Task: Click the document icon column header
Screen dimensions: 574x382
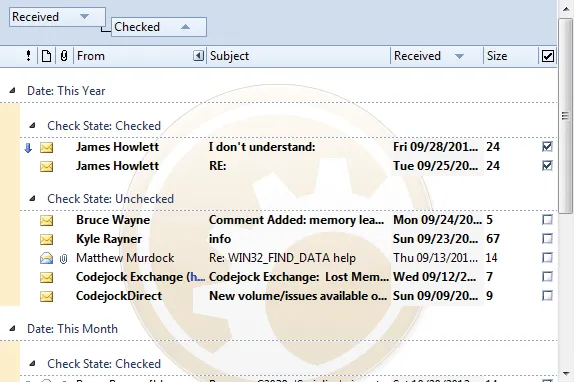Action: click(x=46, y=56)
